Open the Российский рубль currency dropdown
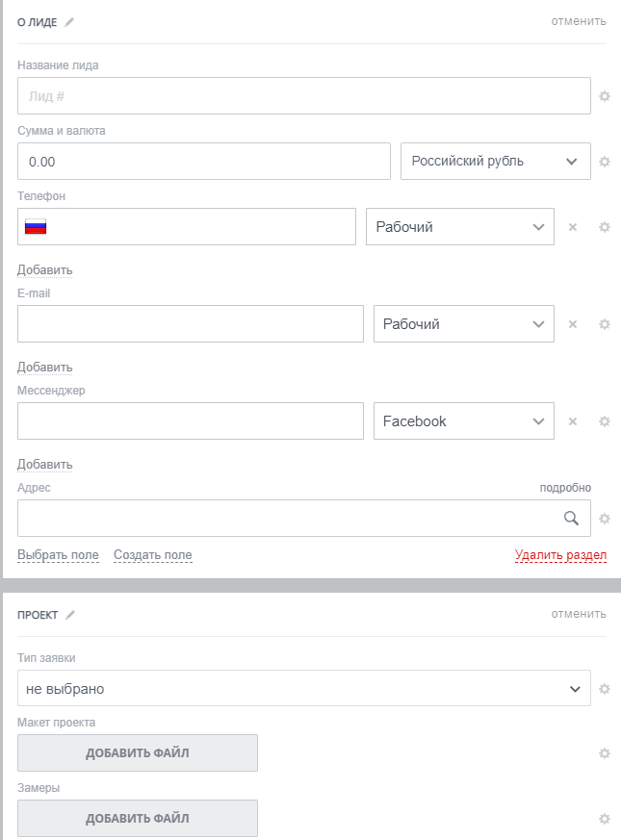 click(496, 161)
